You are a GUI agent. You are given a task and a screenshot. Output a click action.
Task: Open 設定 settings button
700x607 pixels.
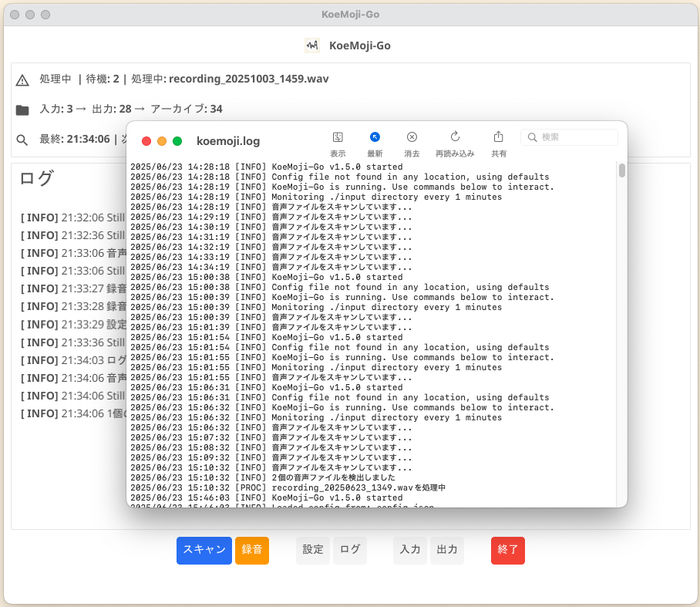[313, 550]
